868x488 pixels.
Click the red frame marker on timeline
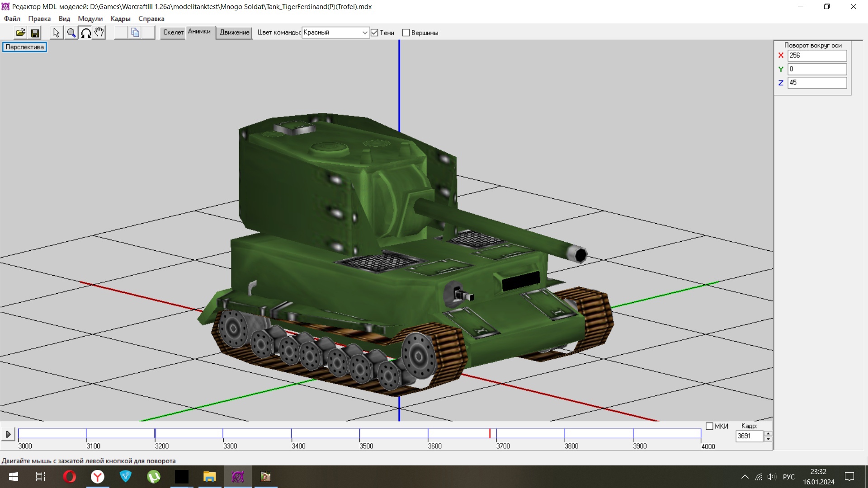click(x=490, y=433)
